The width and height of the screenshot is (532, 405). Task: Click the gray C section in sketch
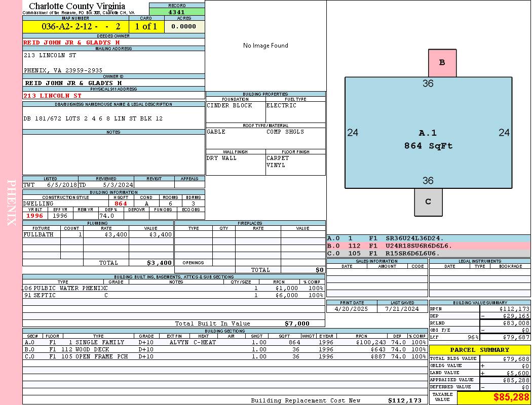[428, 201]
